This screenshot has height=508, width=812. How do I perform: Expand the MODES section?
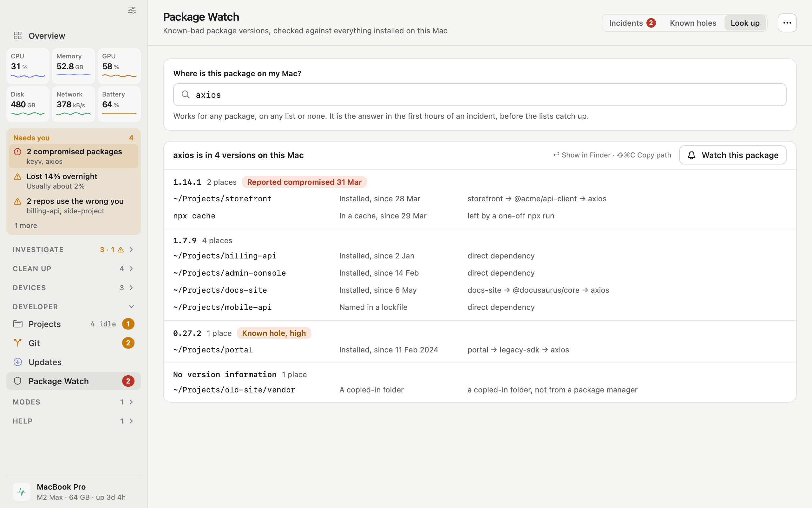74,402
